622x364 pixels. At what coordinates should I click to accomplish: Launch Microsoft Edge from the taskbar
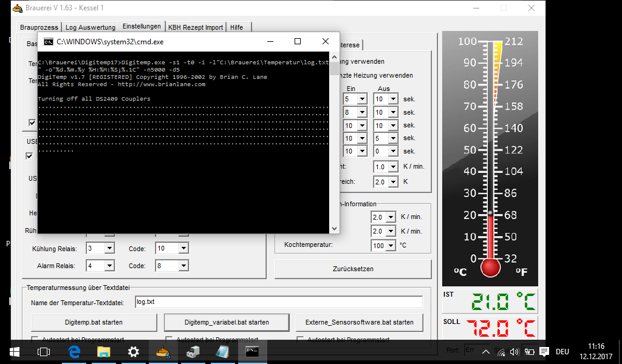click(x=74, y=351)
